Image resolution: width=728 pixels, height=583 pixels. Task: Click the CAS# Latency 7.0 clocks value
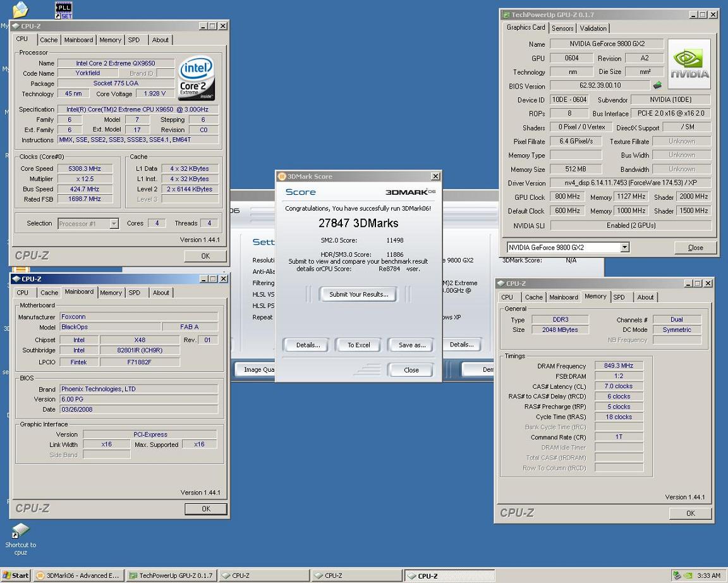619,386
